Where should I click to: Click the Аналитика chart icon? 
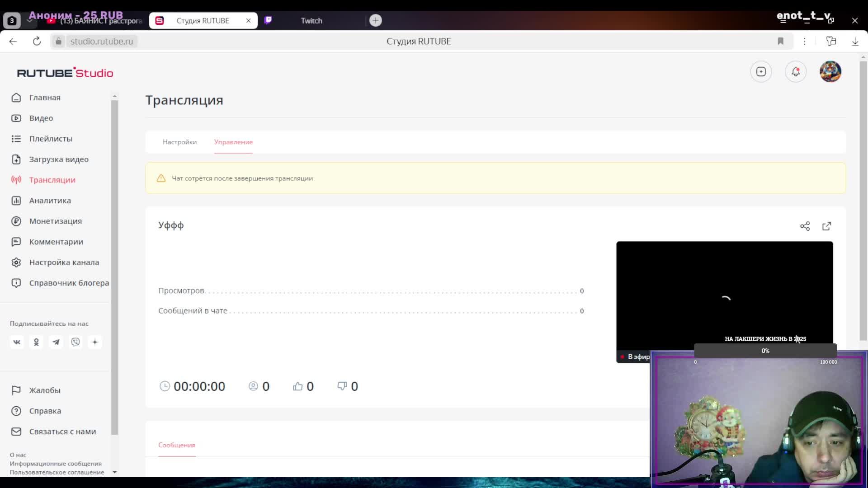16,201
